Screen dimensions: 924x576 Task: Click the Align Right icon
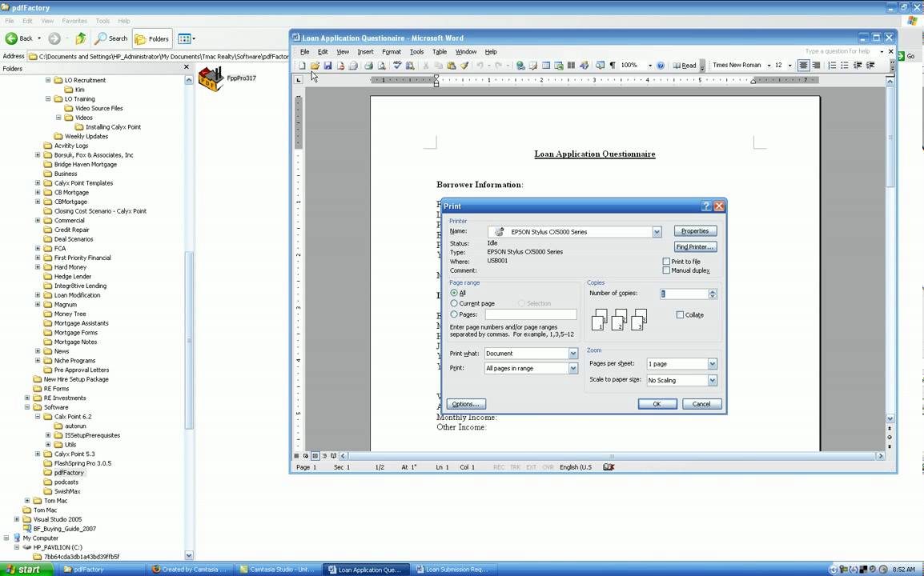(816, 66)
